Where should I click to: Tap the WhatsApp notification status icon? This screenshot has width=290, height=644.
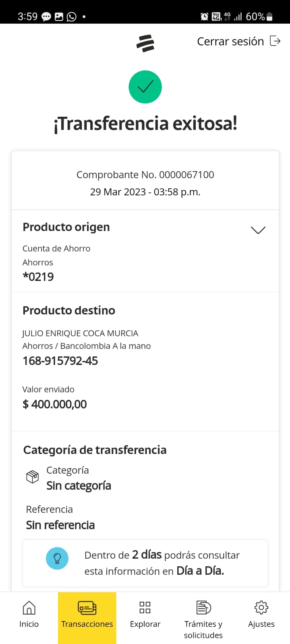click(72, 17)
